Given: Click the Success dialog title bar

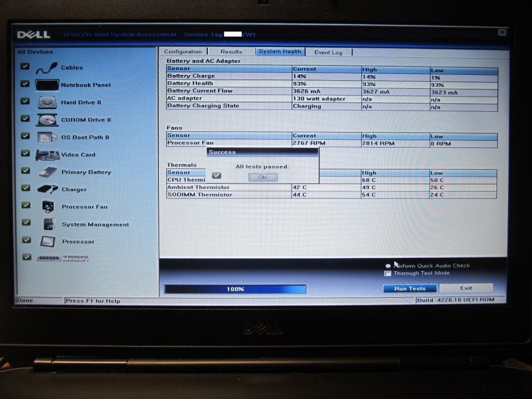Looking at the screenshot, I should (262, 152).
